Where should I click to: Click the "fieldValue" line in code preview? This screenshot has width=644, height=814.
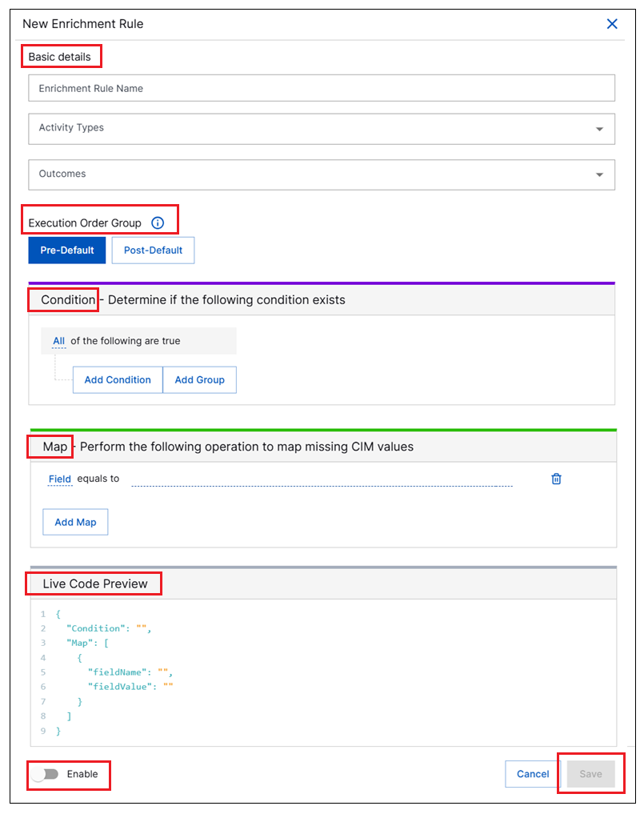(130, 687)
